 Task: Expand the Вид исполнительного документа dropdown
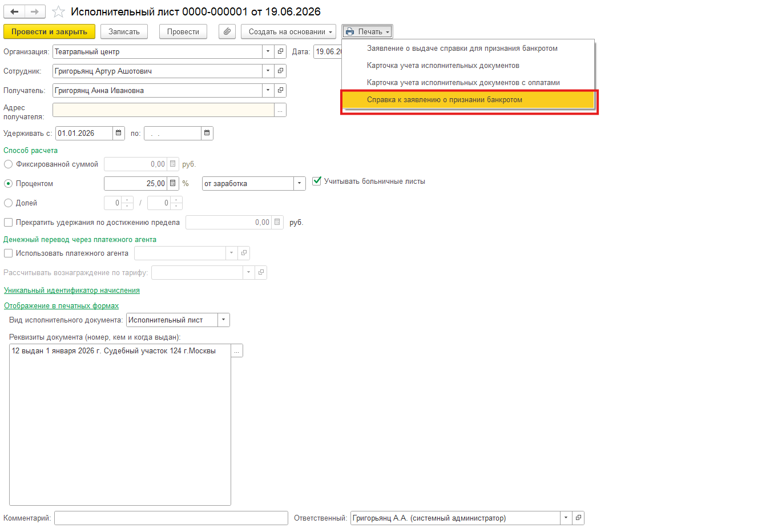224,320
